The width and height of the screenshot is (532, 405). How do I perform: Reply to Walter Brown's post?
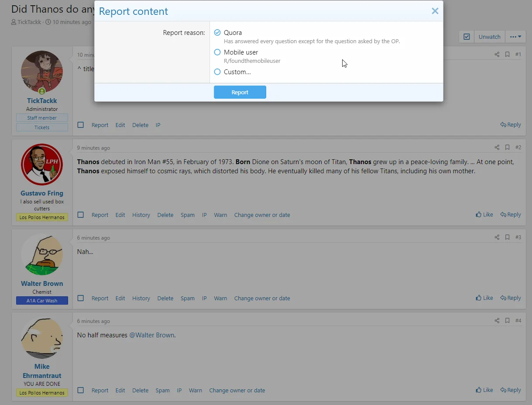pyautogui.click(x=511, y=298)
